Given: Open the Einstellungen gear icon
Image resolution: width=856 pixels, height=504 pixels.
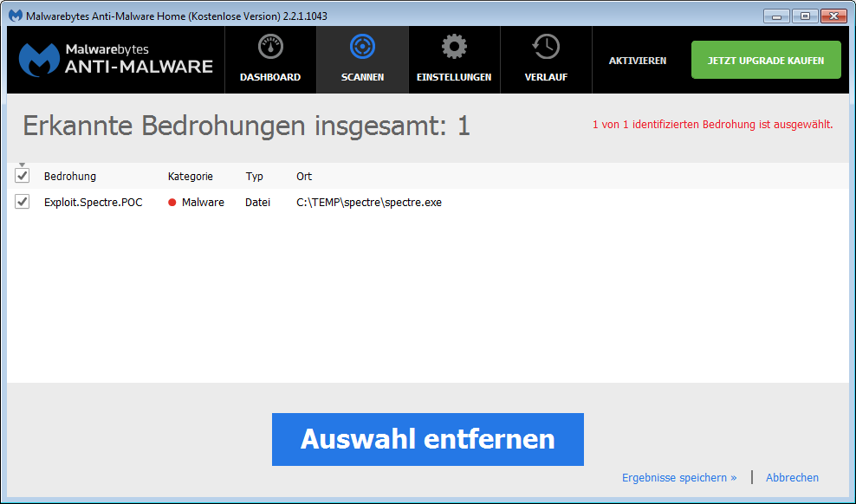Looking at the screenshot, I should tap(454, 47).
